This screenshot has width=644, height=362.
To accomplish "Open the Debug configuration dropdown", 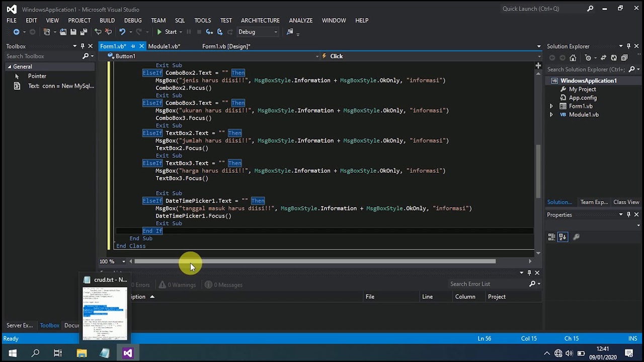I will coord(258,32).
